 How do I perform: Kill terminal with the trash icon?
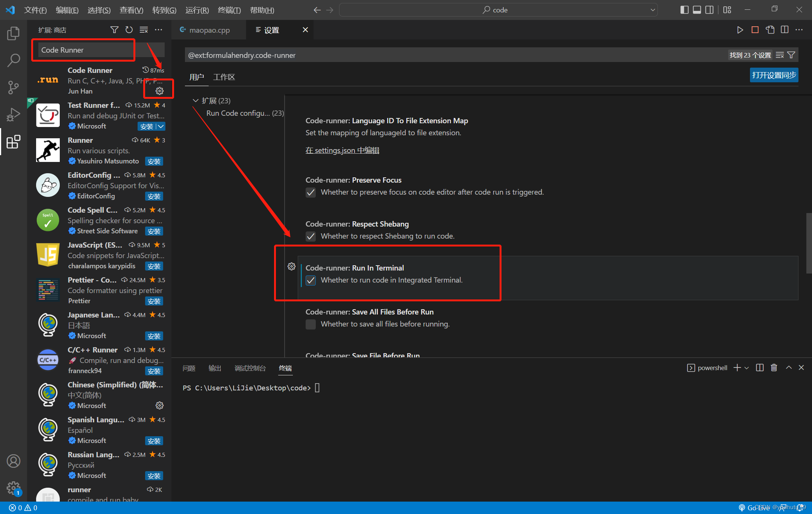[x=774, y=367]
